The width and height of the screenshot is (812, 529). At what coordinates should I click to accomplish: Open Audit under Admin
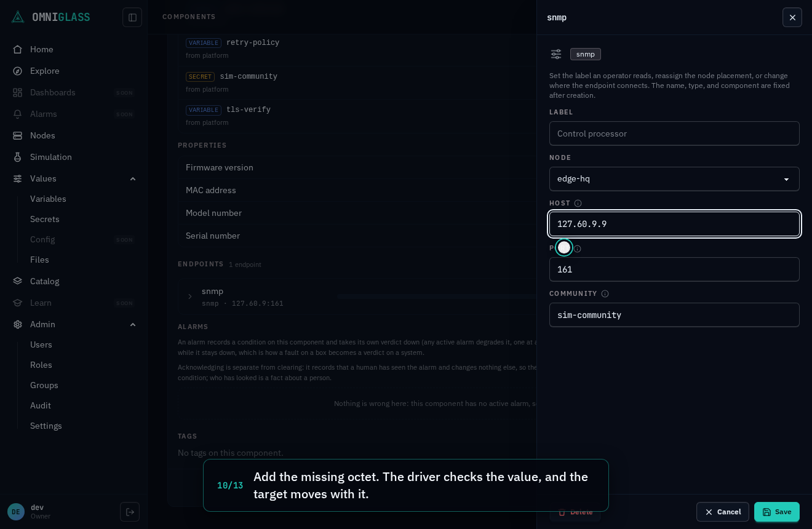41,405
